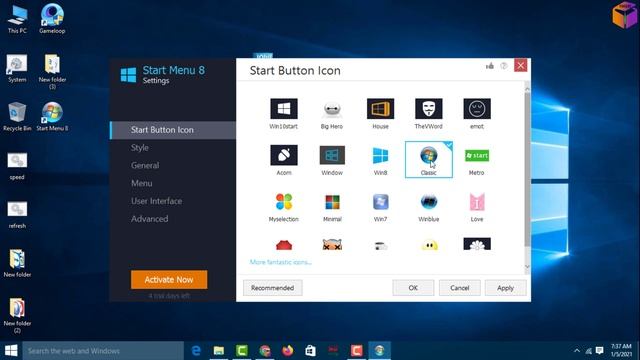Choose the Big Hero start icon

click(x=332, y=113)
